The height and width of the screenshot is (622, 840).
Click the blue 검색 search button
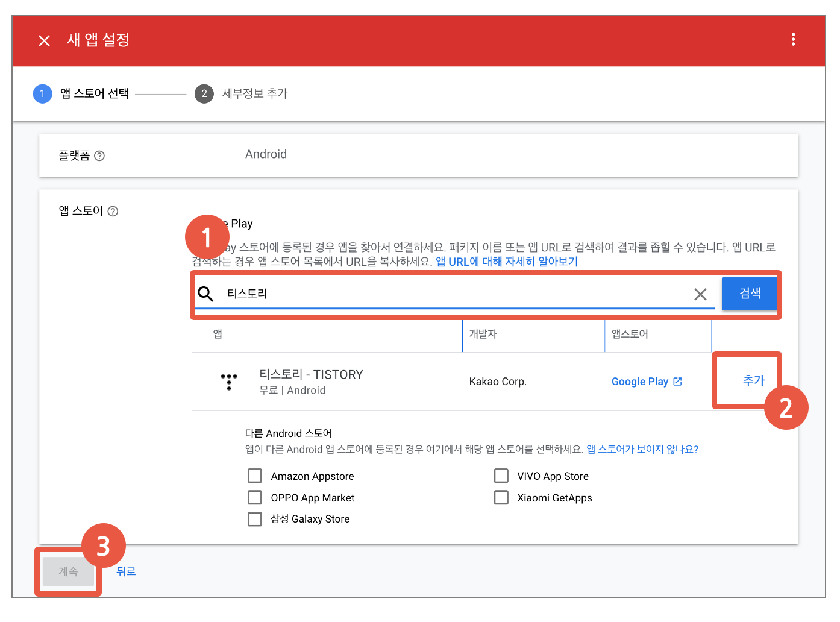point(750,294)
